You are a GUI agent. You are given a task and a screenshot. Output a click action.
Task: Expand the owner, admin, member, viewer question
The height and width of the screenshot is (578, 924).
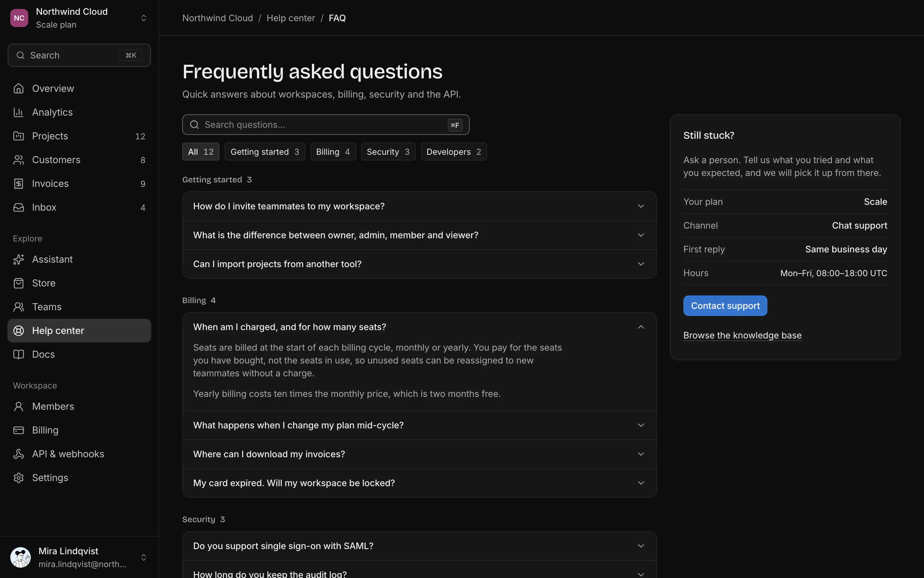[x=419, y=235]
